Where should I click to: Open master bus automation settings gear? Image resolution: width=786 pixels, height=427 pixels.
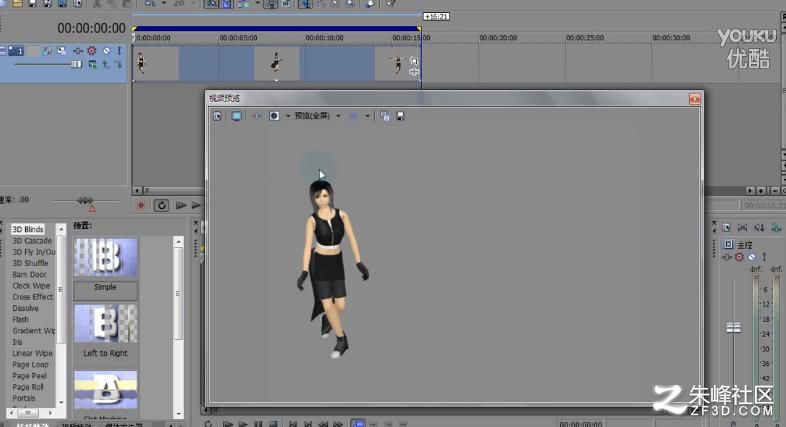[739, 257]
